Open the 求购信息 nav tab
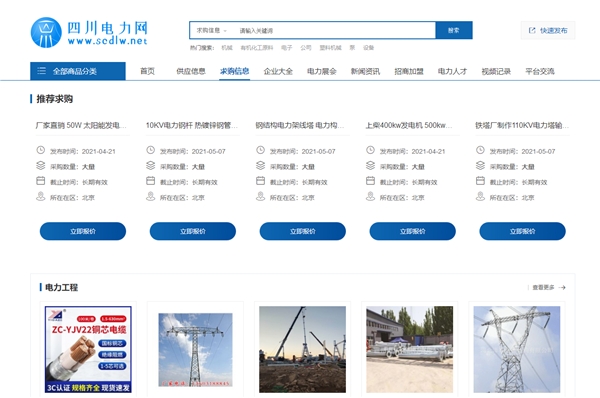The width and height of the screenshot is (600, 398). [235, 71]
